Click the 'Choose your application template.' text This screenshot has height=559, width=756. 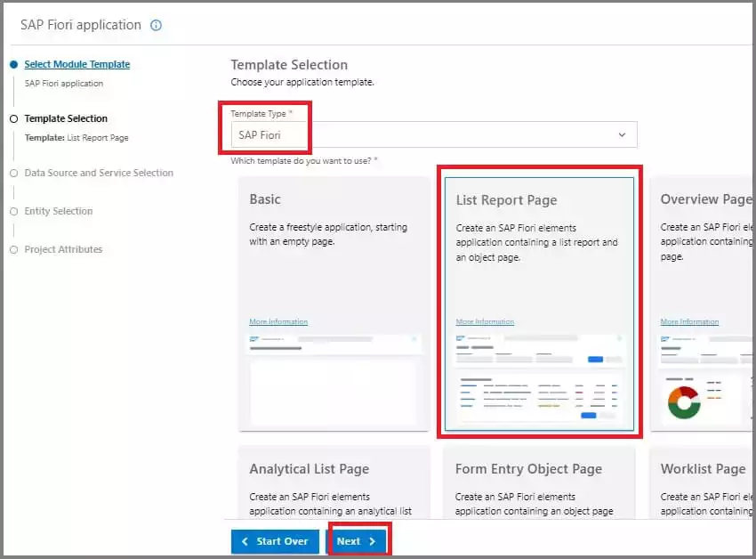click(302, 82)
